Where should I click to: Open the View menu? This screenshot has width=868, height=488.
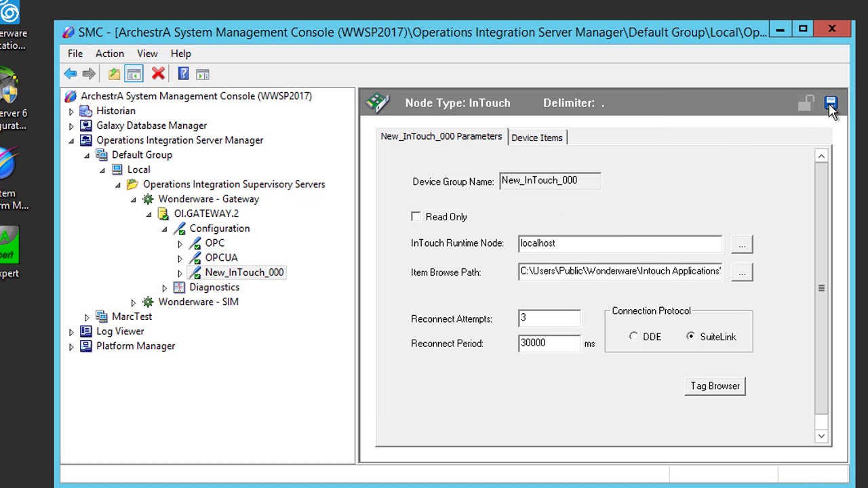[147, 54]
